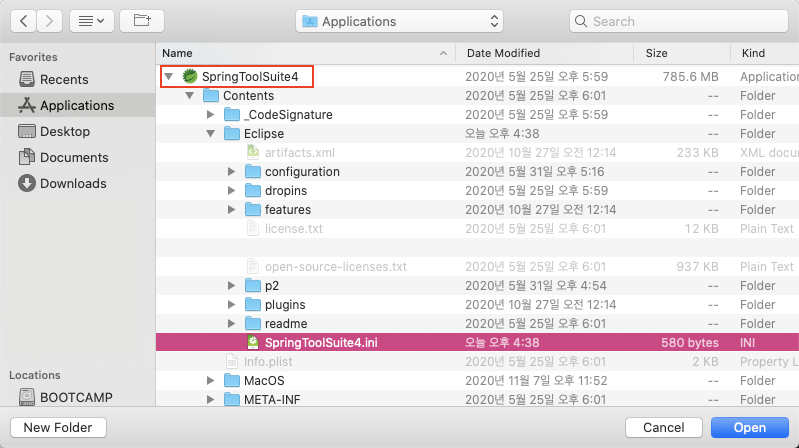Select the p2 folder icon
This screenshot has width=799, height=448.
point(253,285)
